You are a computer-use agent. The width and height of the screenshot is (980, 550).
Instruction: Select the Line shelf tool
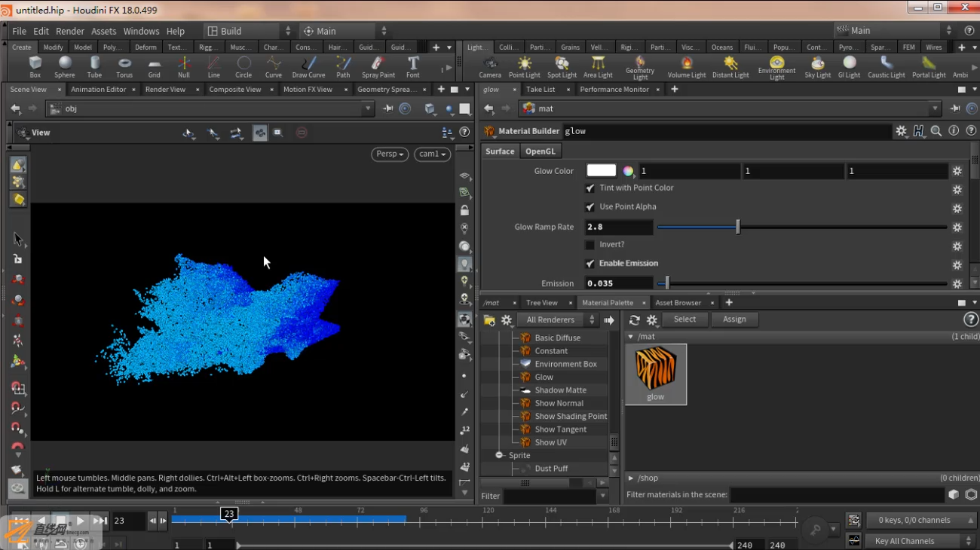coord(214,67)
